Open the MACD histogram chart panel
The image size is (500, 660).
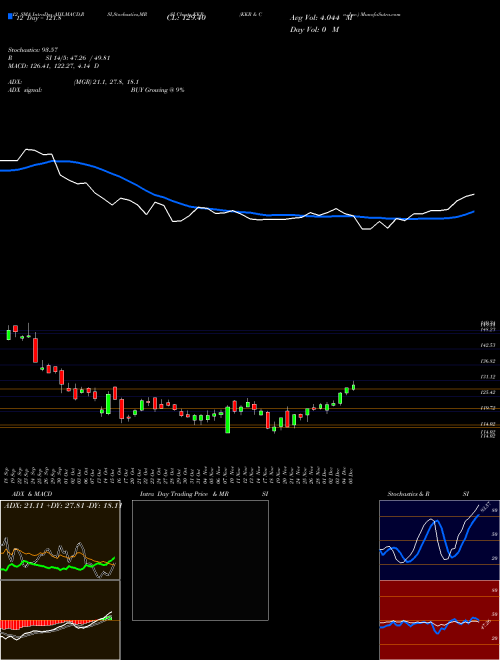tap(60, 620)
